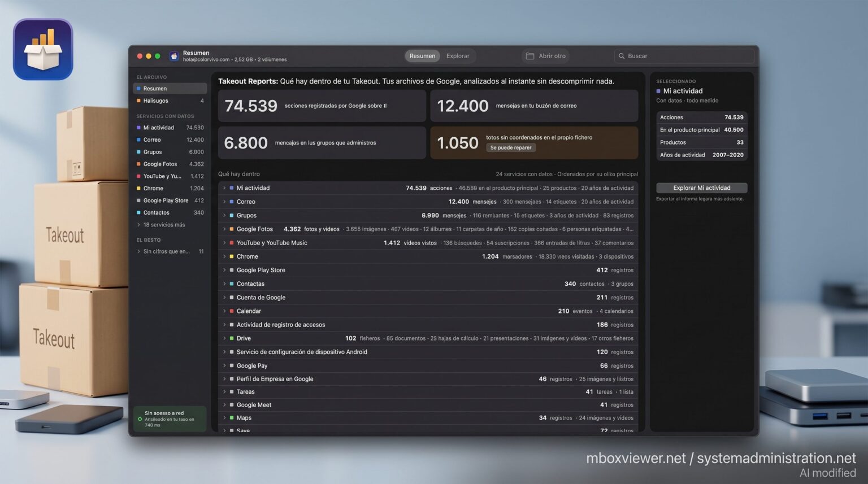Click Cuenta de Google row icon
The height and width of the screenshot is (484, 868).
point(232,297)
